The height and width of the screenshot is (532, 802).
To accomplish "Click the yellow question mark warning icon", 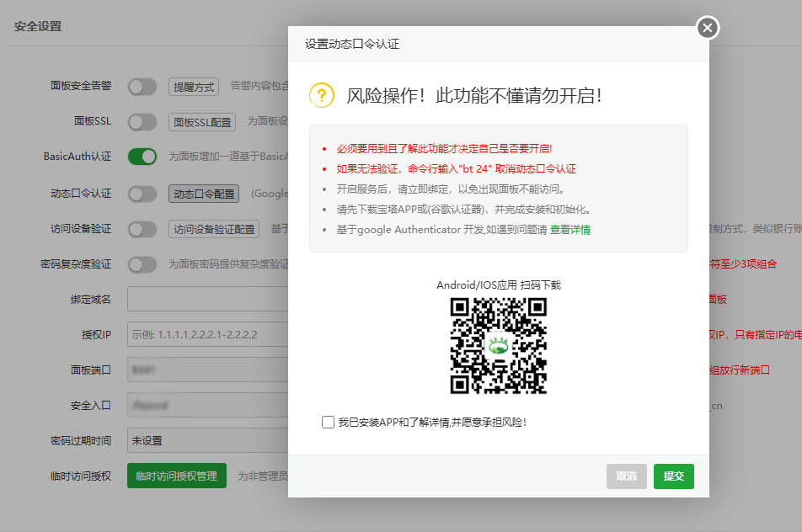I will (x=321, y=95).
